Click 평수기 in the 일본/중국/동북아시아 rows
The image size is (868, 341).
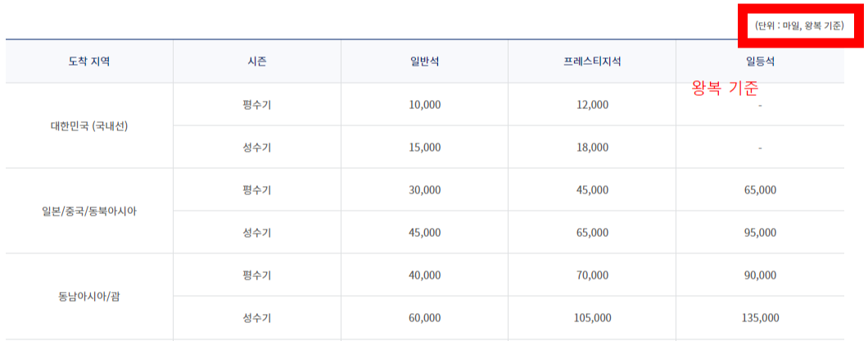(x=257, y=190)
